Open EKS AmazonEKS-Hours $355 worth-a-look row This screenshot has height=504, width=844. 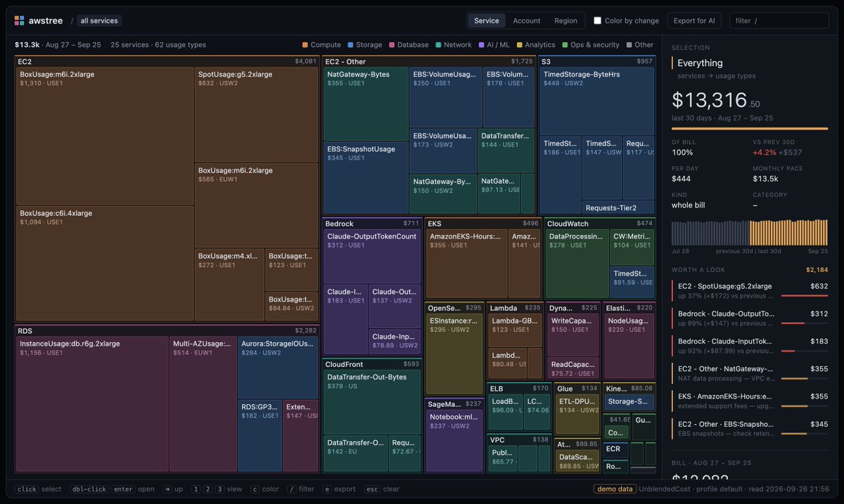[x=750, y=401]
